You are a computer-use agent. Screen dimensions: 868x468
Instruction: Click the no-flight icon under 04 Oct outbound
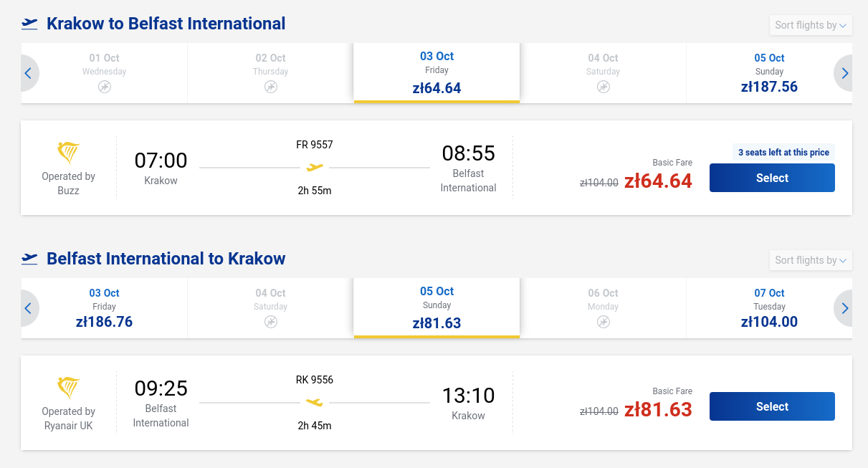tap(604, 87)
